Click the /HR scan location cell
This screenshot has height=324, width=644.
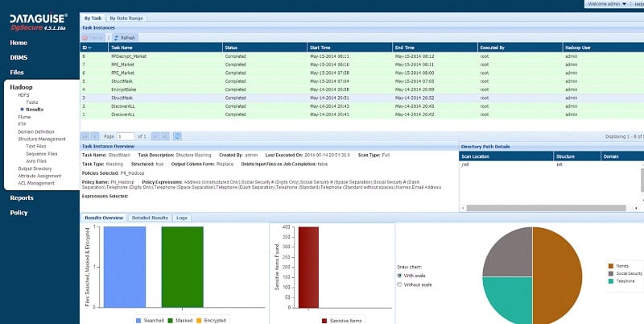506,165
